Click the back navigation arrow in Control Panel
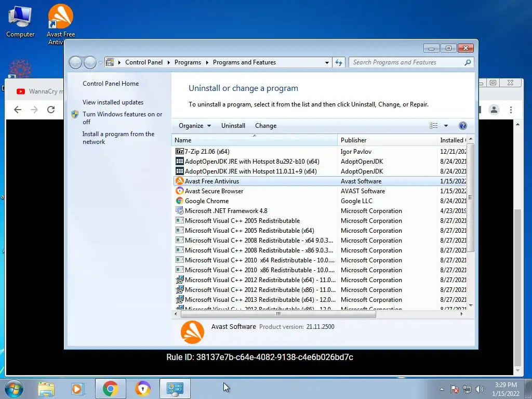Image resolution: width=532 pixels, height=399 pixels. (x=75, y=62)
